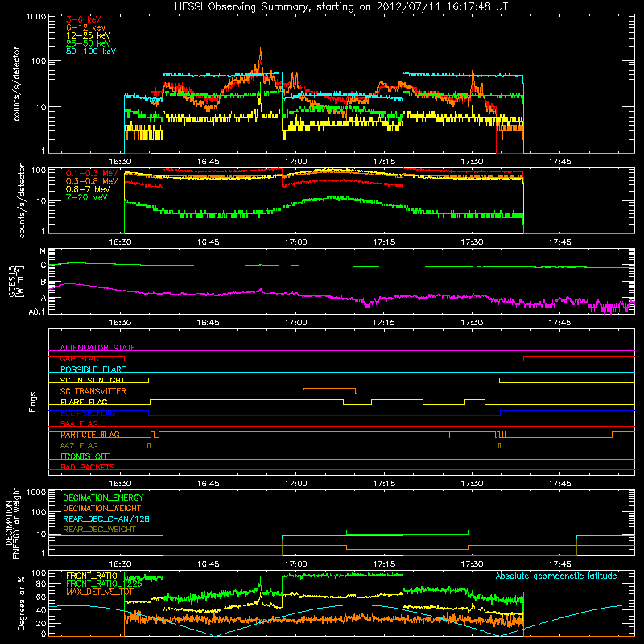
Task: Pick the AAZ_FLAG label
Action: click(79, 445)
